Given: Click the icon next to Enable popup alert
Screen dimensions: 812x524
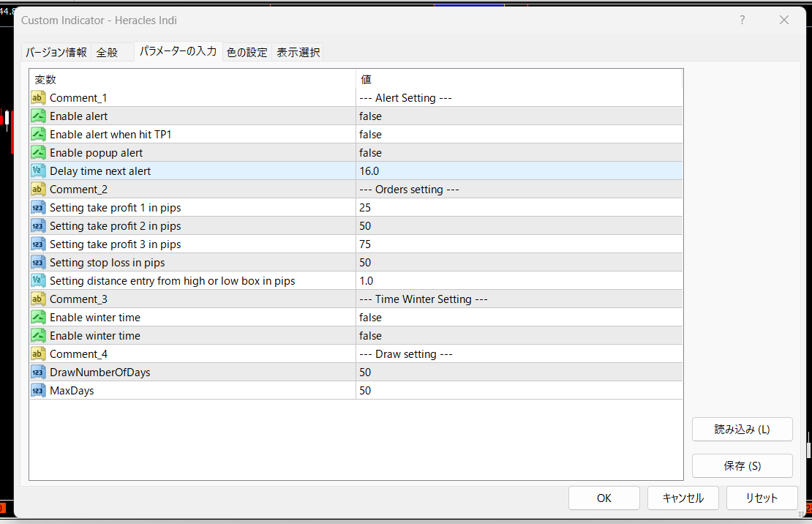Looking at the screenshot, I should tap(38, 152).
